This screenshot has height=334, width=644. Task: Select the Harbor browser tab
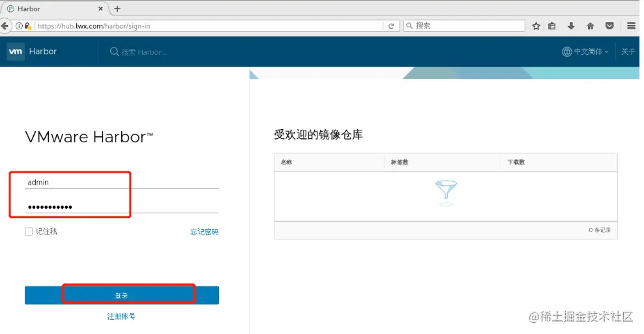click(x=55, y=8)
